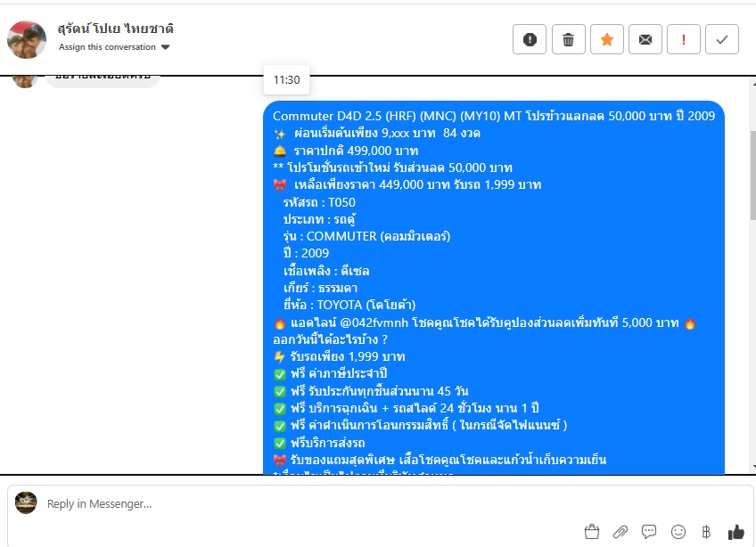Image resolution: width=756 pixels, height=547 pixels.
Task: Click the scrollbar up arrow of the chat
Action: pyautogui.click(x=752, y=84)
